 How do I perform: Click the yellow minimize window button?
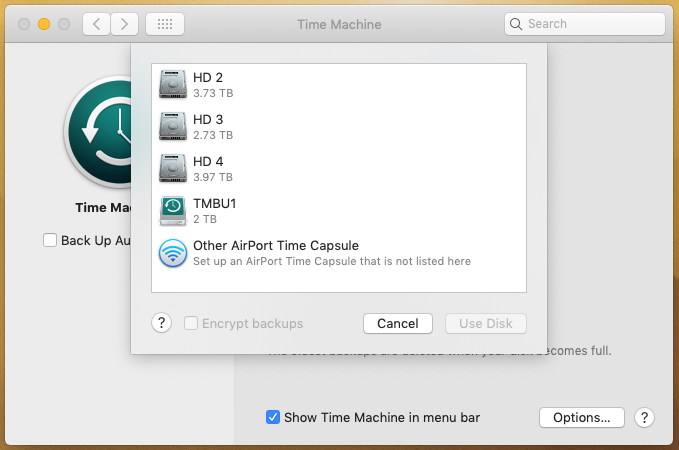pos(44,24)
